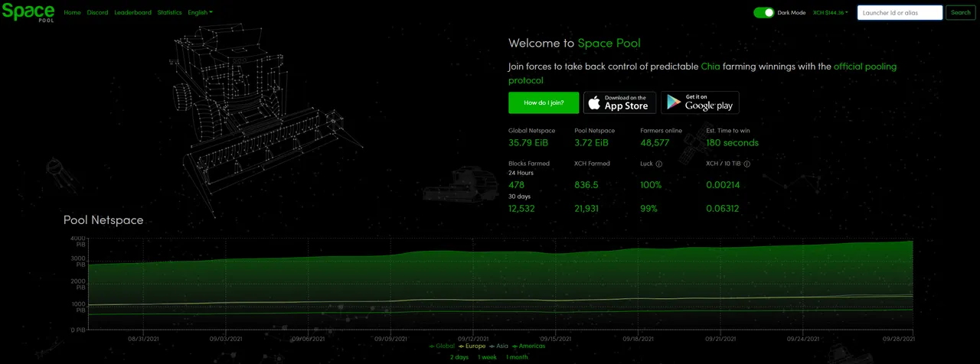This screenshot has width=980, height=364.
Task: Expand the XCH price dropdown
Action: [831, 13]
